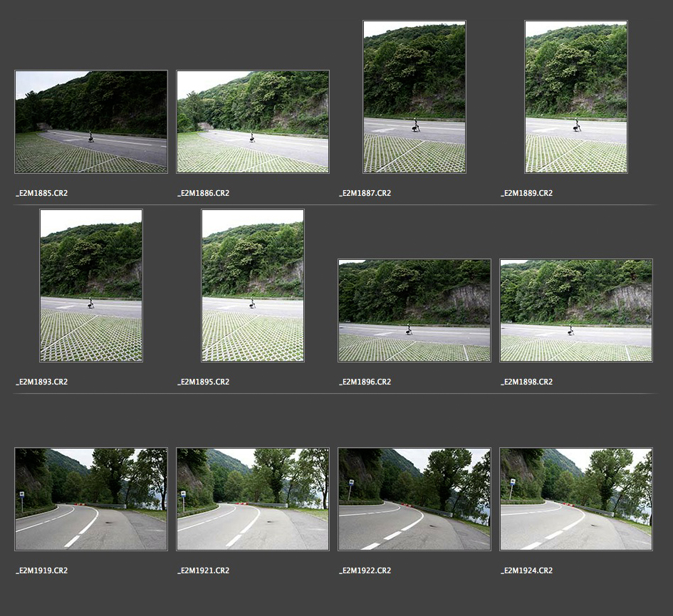This screenshot has height=616, width=673.
Task: Click the _E2M1887.CR2 filename text
Action: coord(365,194)
